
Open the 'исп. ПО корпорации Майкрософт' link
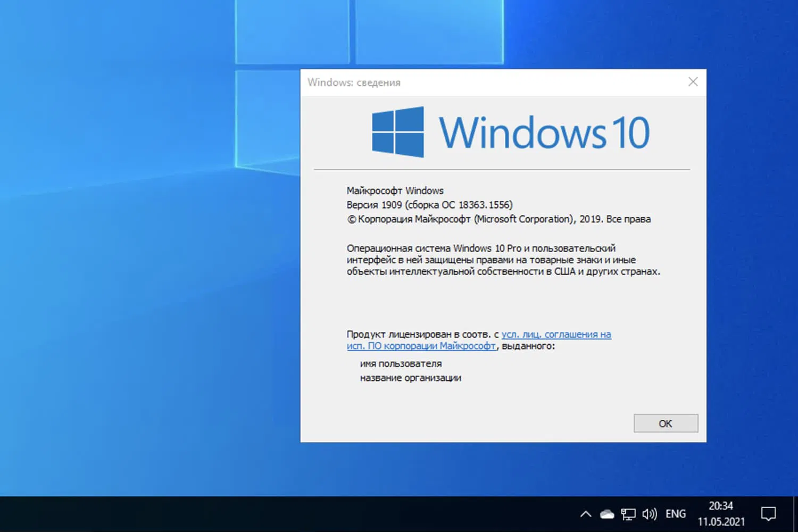pyautogui.click(x=420, y=346)
